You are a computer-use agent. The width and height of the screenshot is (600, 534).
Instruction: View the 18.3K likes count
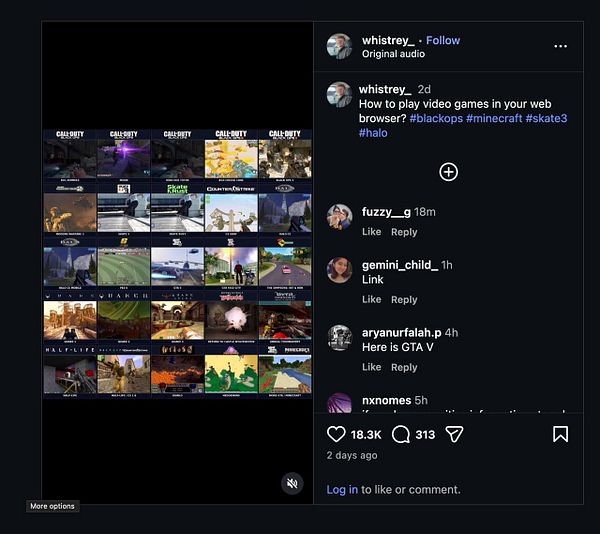pyautogui.click(x=366, y=435)
